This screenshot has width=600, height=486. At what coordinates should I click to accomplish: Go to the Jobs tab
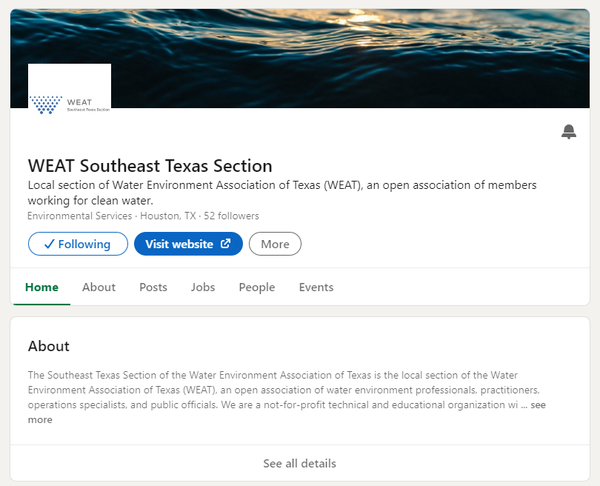click(x=203, y=287)
